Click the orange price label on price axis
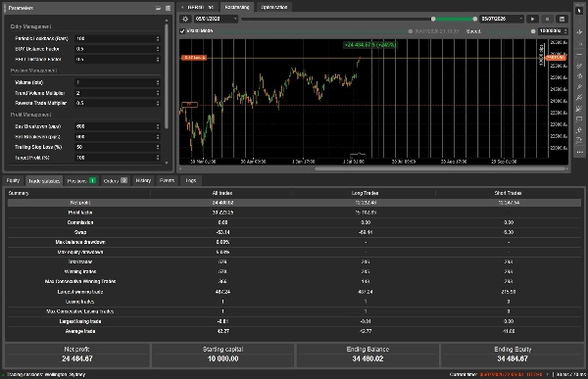Screen dimensions: 588x379 (x=556, y=58)
